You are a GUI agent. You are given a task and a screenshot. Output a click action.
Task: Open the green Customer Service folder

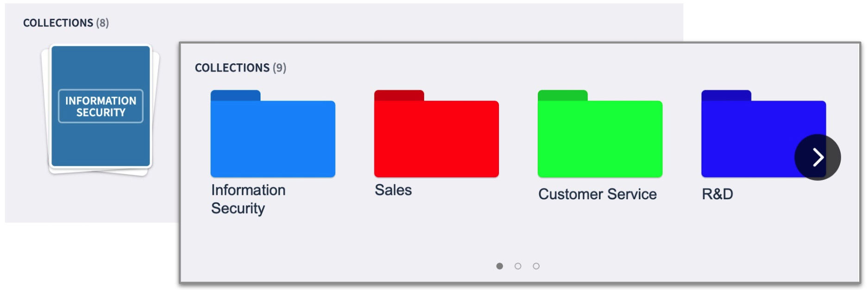click(600, 134)
